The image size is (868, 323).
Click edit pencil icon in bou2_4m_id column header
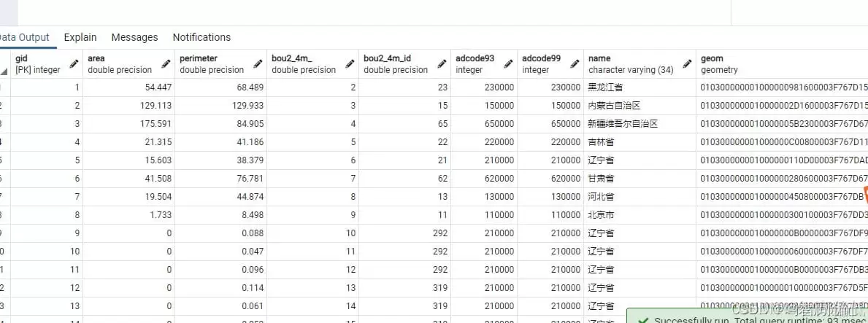(441, 63)
